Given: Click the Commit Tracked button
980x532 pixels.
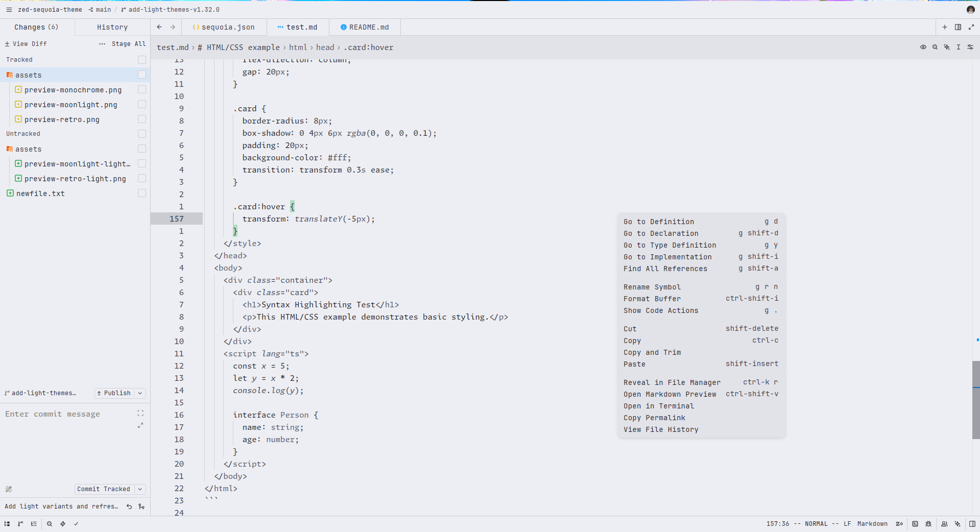Looking at the screenshot, I should tap(104, 489).
